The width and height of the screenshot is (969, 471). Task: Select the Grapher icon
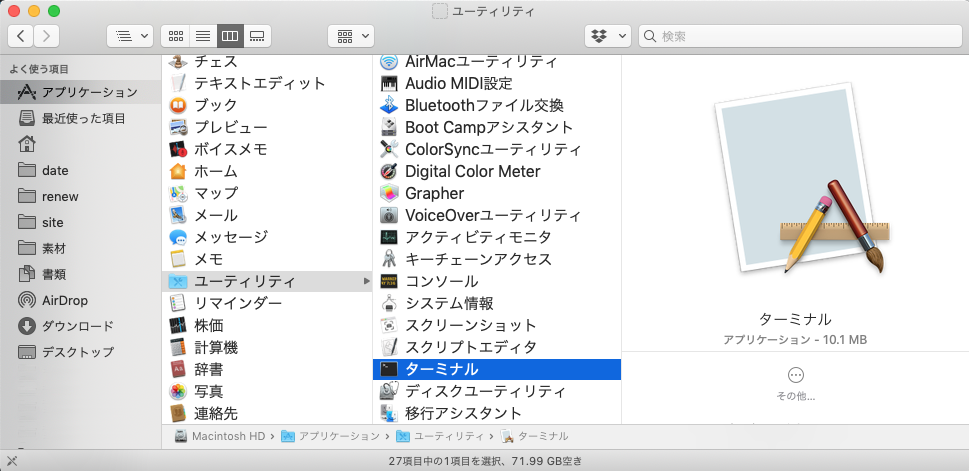coord(389,193)
